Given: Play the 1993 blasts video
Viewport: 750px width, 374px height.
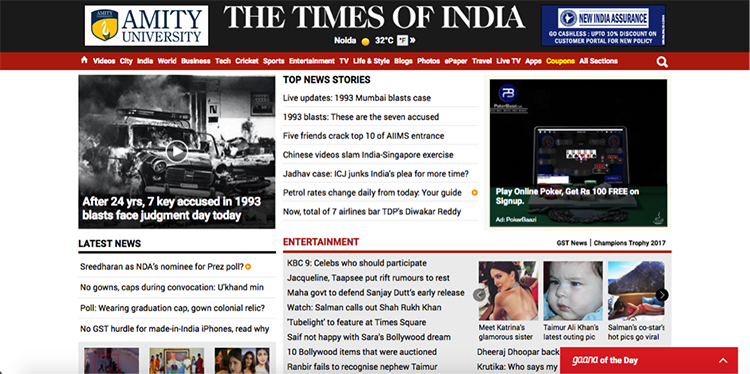Looking at the screenshot, I should coord(176,152).
